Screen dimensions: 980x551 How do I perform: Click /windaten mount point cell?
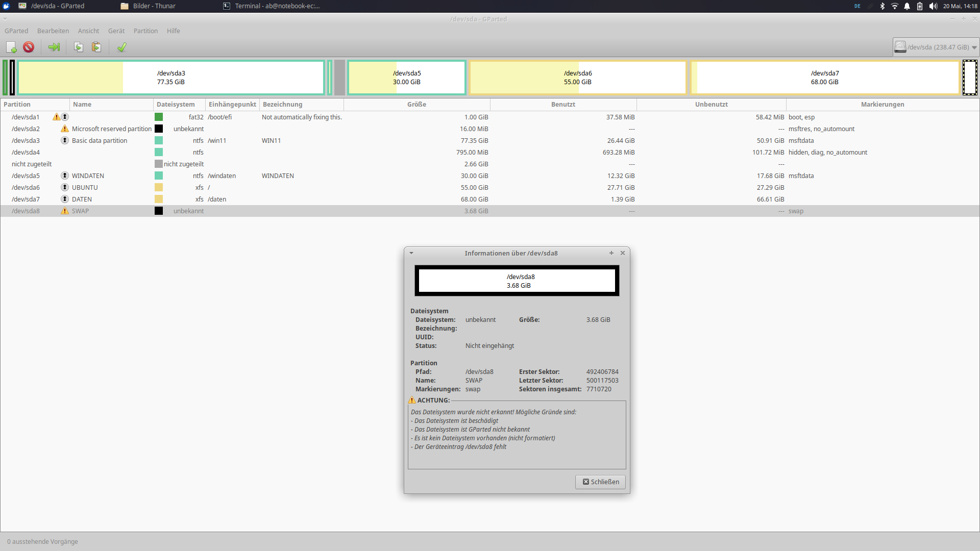tap(222, 176)
